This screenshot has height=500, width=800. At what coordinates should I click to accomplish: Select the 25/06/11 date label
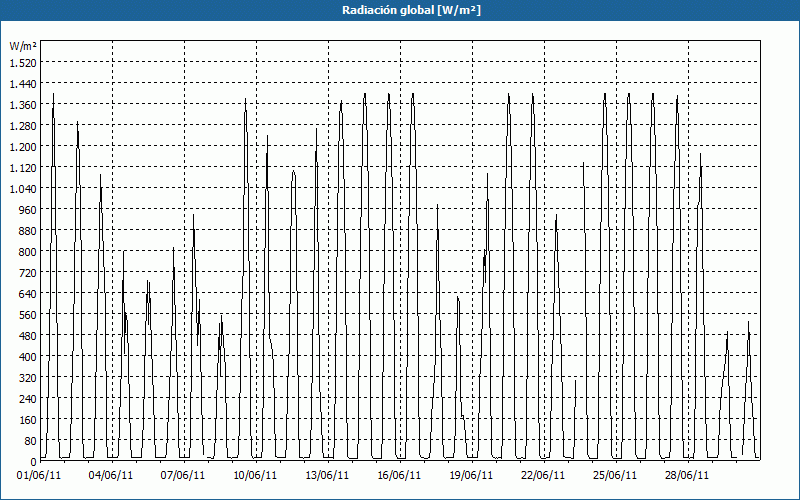click(x=615, y=475)
